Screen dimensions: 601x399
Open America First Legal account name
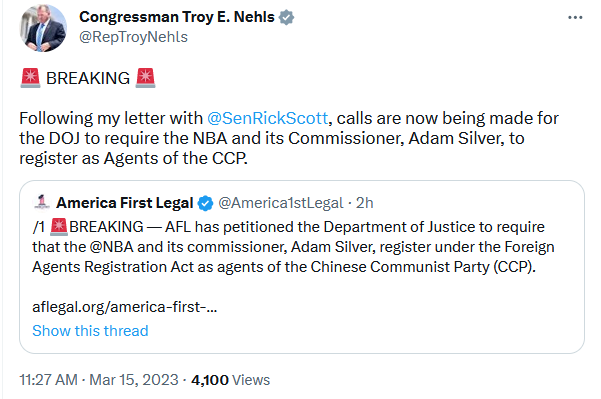pos(125,203)
